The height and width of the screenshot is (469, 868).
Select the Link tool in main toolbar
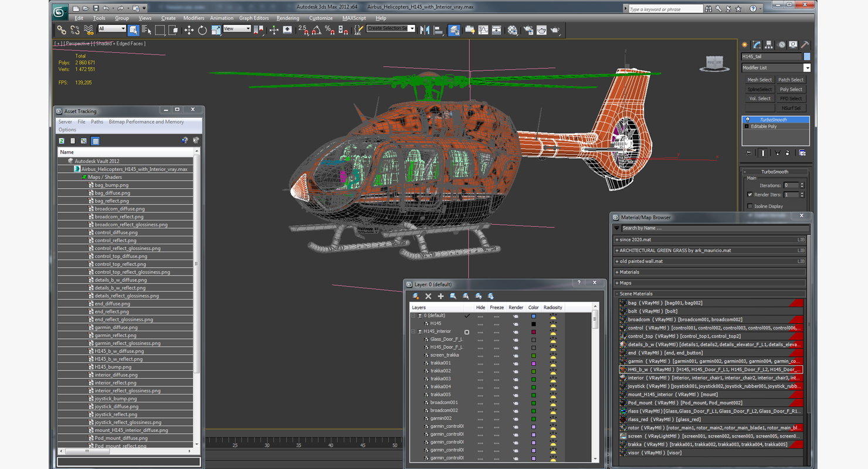(x=61, y=29)
